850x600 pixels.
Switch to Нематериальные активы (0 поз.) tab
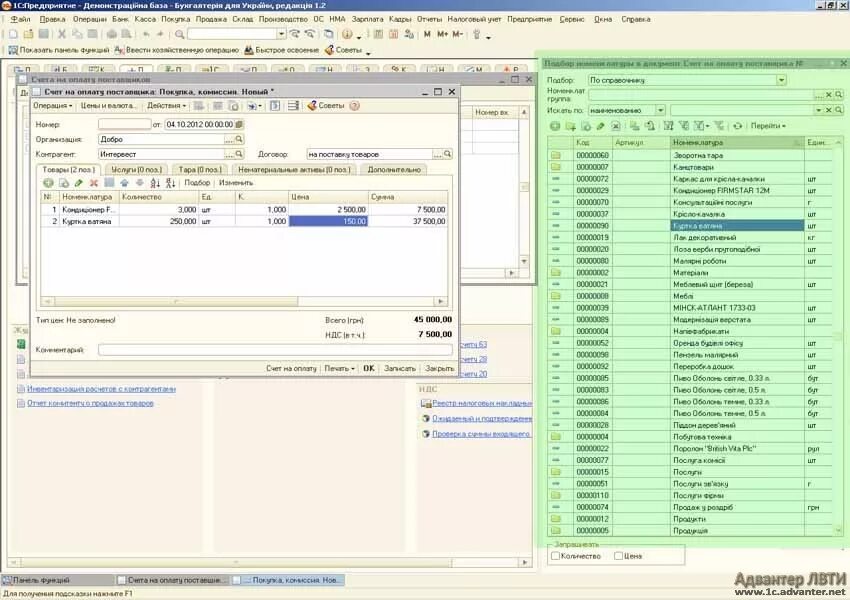pyautogui.click(x=294, y=170)
